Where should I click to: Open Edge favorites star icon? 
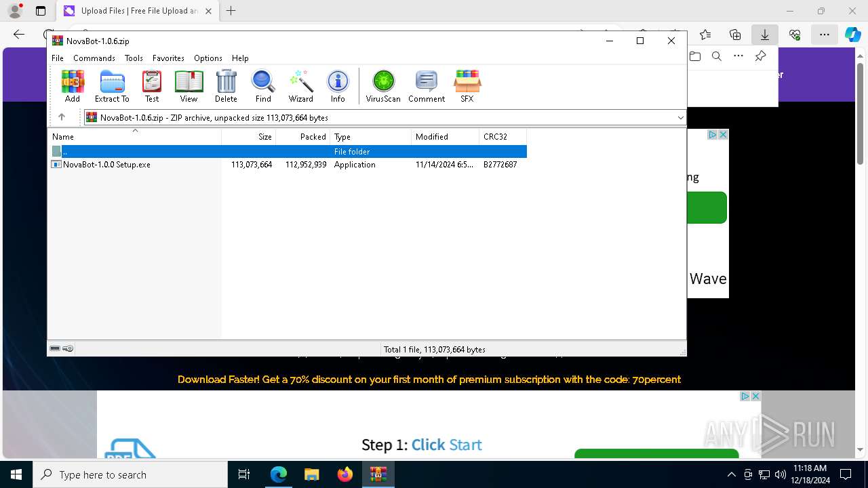tap(705, 35)
